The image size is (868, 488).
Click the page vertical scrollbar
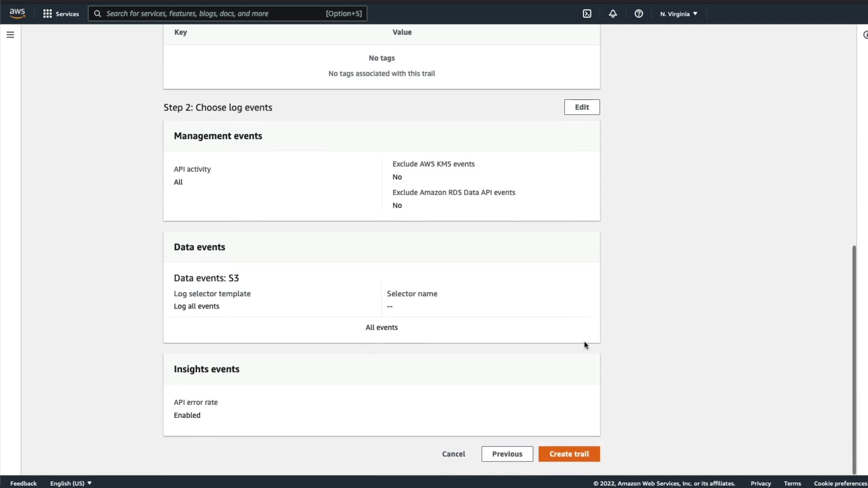tap(854, 359)
